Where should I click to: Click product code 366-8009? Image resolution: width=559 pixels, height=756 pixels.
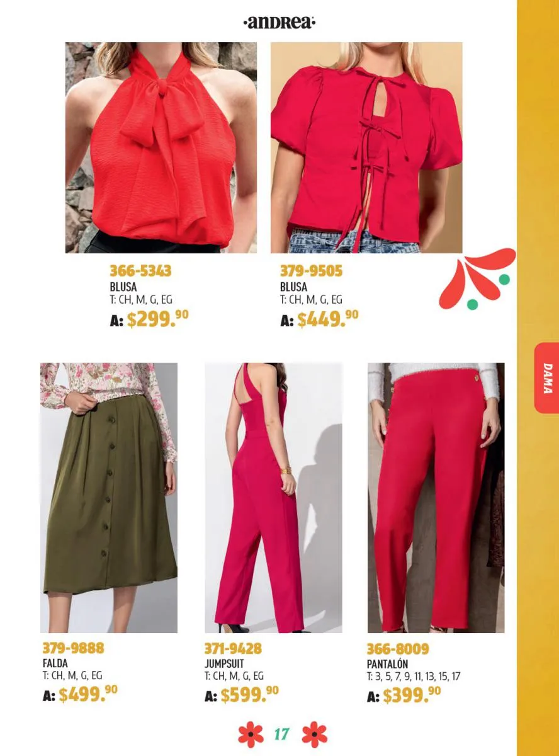coord(398,648)
